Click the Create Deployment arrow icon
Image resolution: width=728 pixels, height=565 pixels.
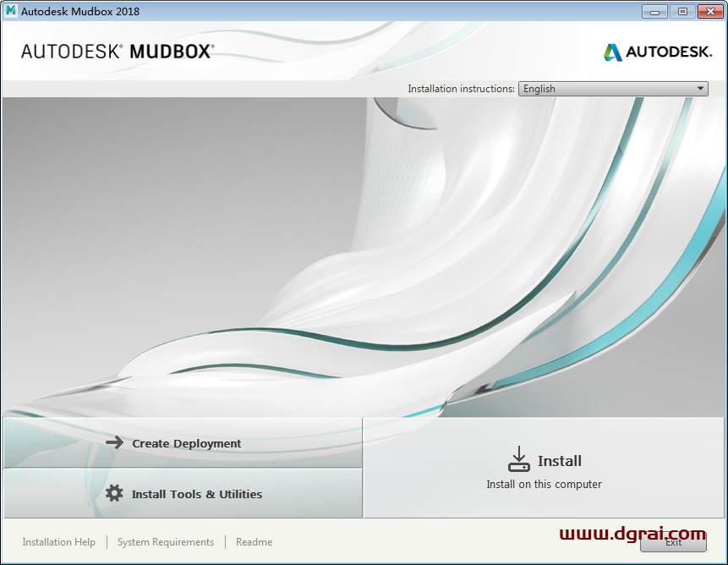point(115,442)
